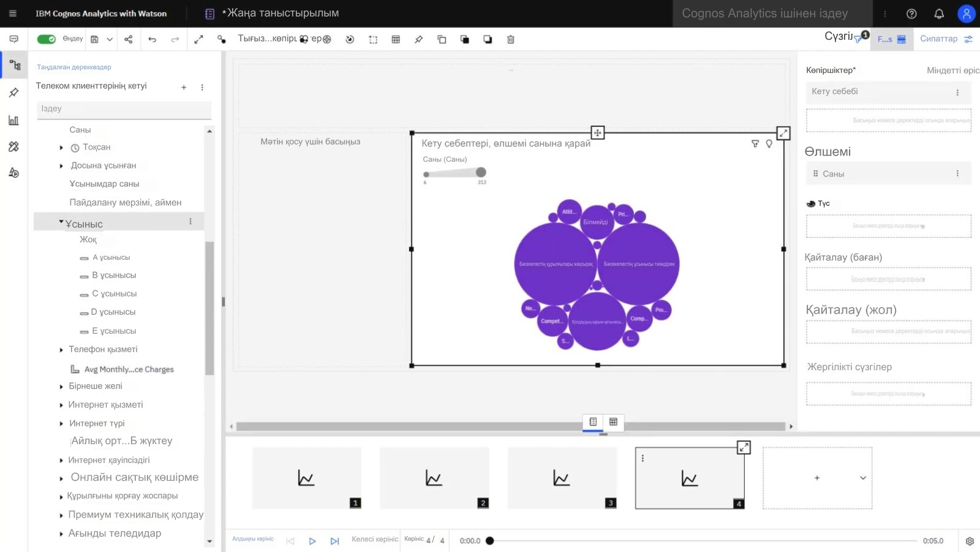
Task: Click the Іздеу data search field
Action: tap(124, 109)
